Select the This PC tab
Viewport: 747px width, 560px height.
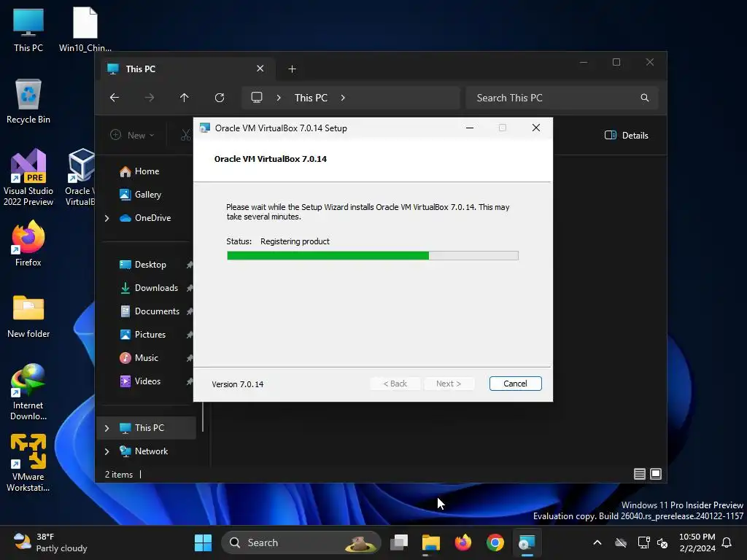(189, 69)
